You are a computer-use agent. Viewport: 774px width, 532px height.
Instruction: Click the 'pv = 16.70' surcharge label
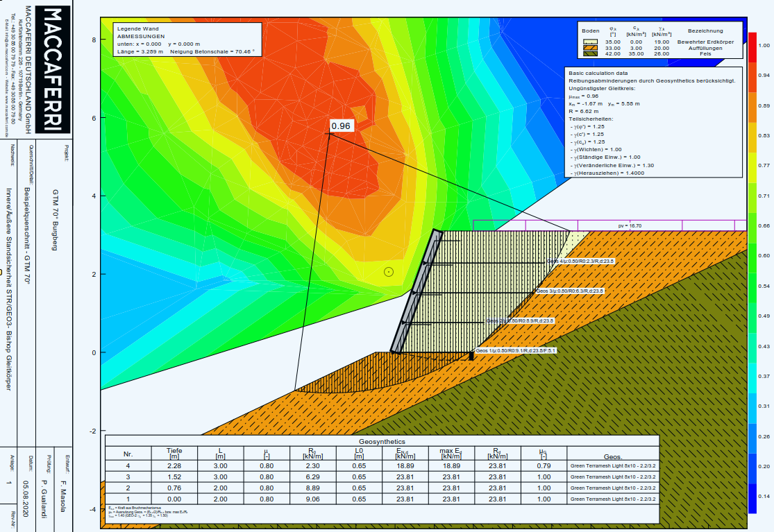pyautogui.click(x=630, y=226)
